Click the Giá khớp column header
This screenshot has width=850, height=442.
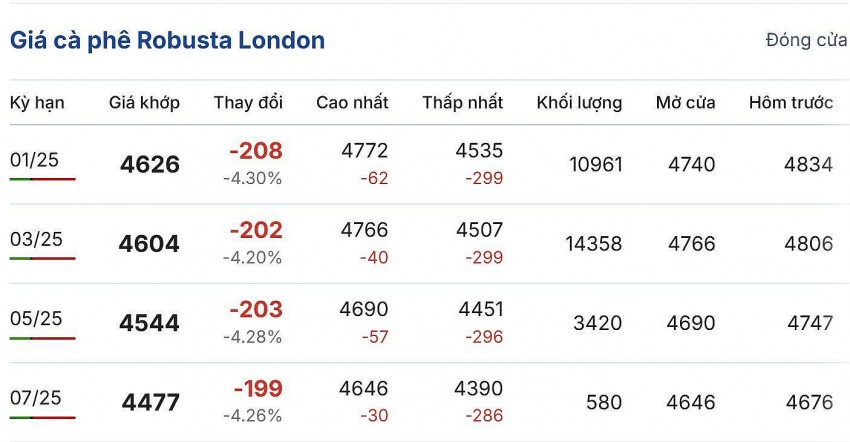coord(144,103)
